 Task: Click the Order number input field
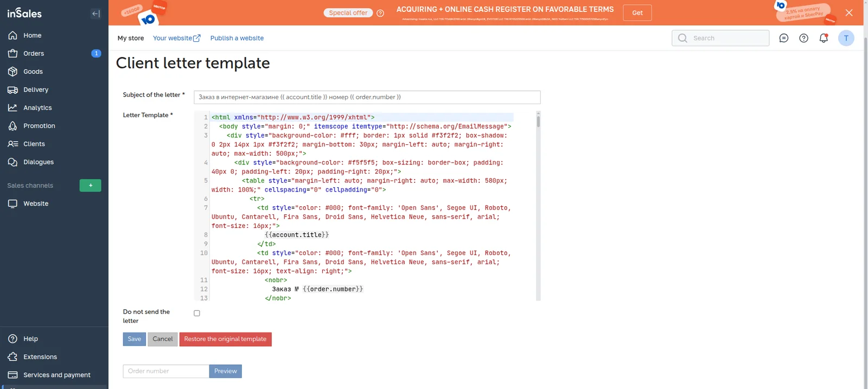(166, 371)
